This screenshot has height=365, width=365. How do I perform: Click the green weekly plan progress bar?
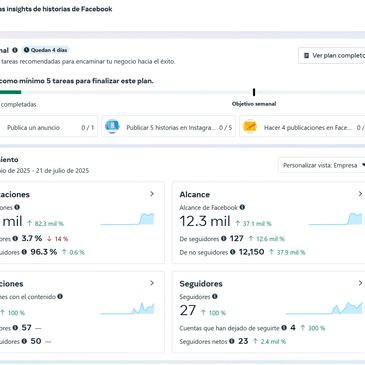pyautogui.click(x=10, y=92)
